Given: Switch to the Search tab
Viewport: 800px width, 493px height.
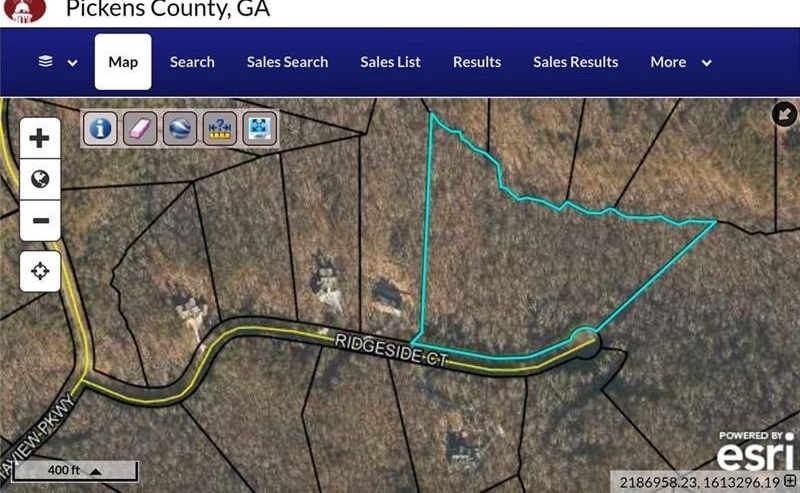Looking at the screenshot, I should coord(192,62).
